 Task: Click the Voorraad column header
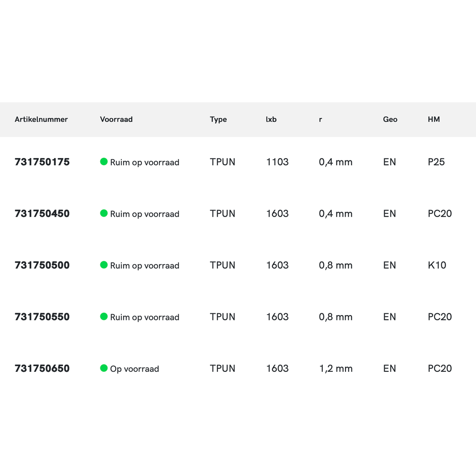116,119
